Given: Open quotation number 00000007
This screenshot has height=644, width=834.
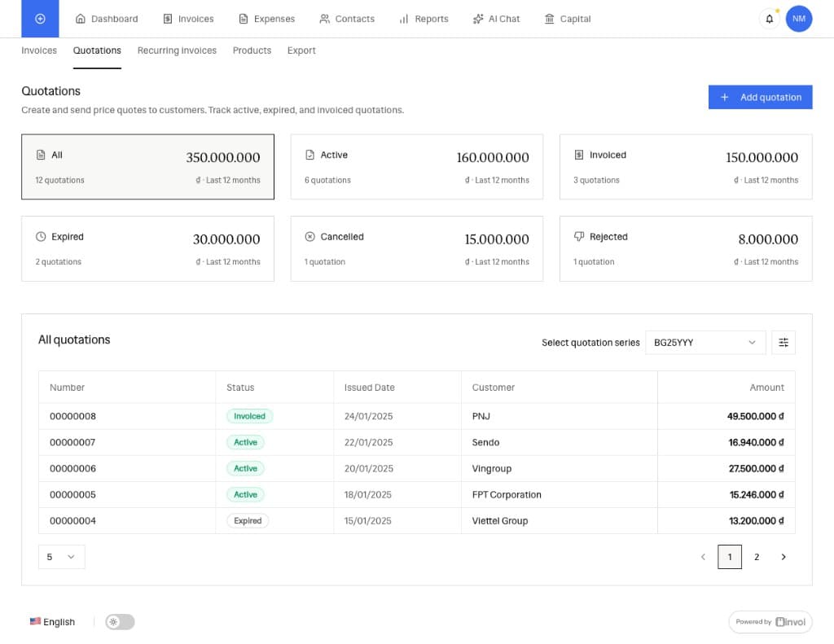Looking at the screenshot, I should 72,442.
